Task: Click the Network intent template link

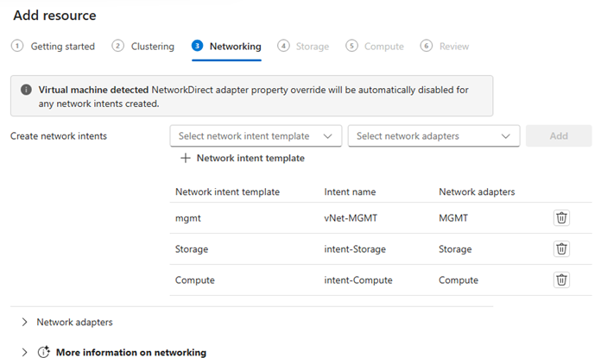Action: [250, 158]
